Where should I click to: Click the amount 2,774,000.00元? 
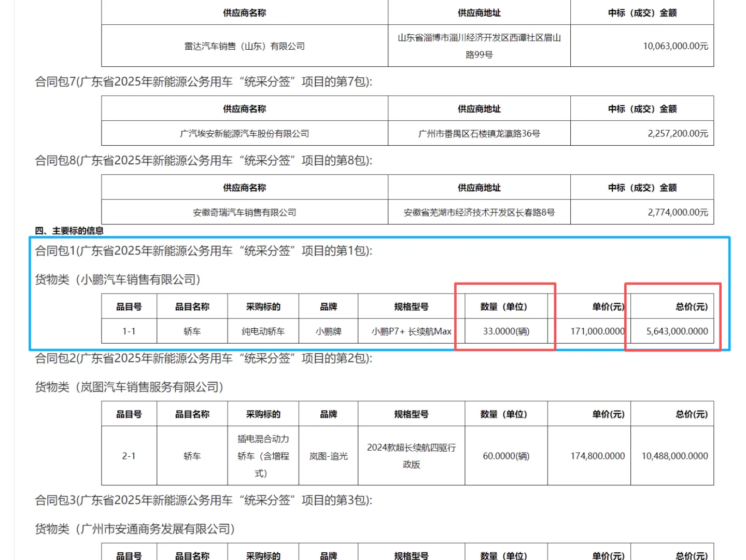pos(678,213)
